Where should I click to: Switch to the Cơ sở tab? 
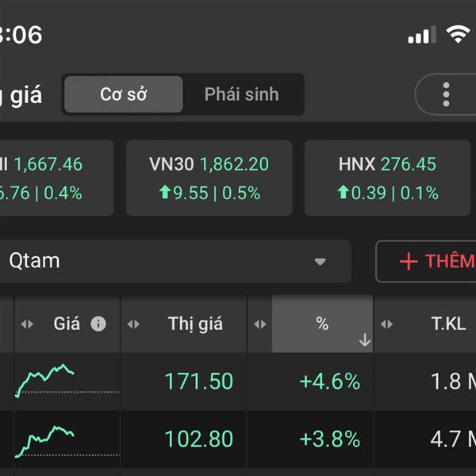click(123, 94)
